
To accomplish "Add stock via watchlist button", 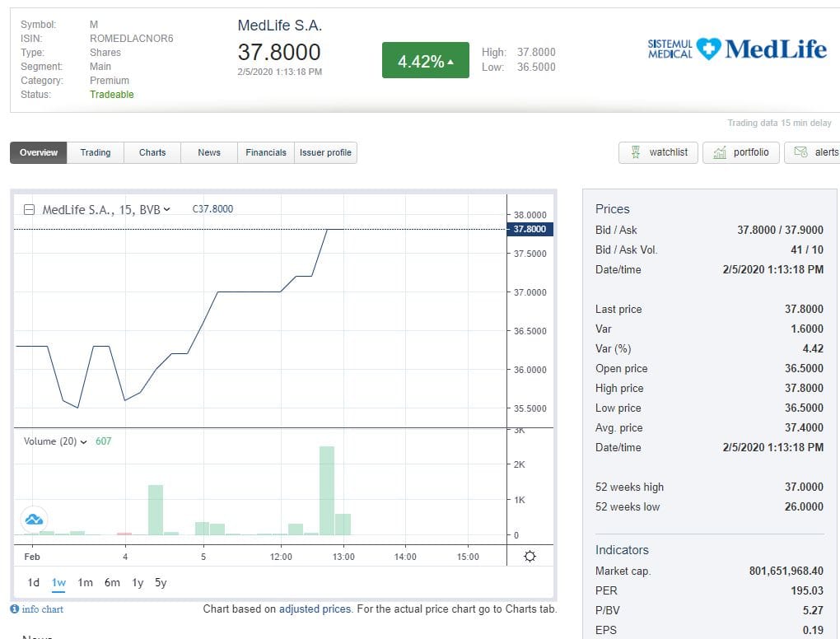I will coord(658,152).
